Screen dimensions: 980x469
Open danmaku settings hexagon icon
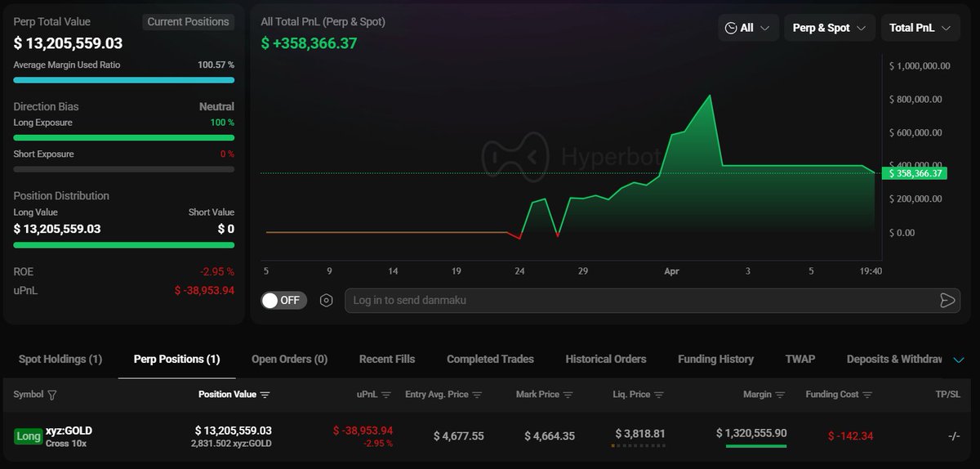tap(327, 301)
